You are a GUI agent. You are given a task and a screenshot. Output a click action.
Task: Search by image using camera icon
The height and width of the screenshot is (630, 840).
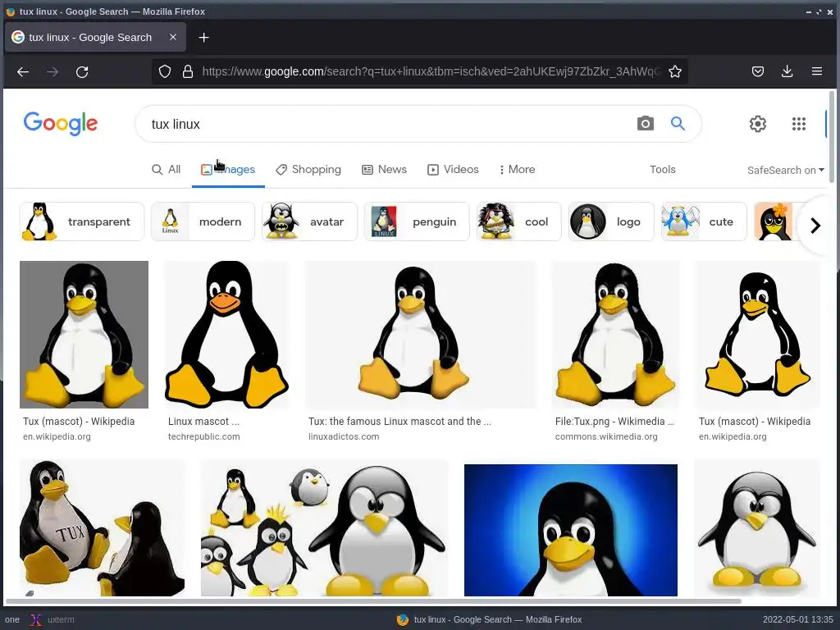pyautogui.click(x=645, y=124)
